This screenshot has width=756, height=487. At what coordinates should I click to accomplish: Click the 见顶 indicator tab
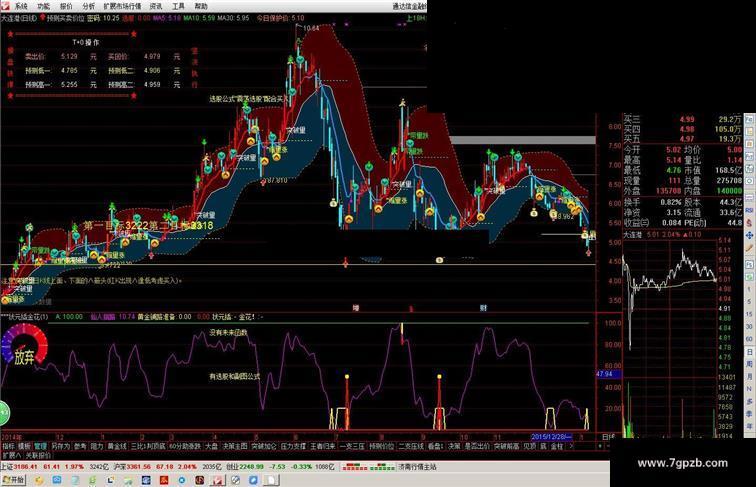529,446
